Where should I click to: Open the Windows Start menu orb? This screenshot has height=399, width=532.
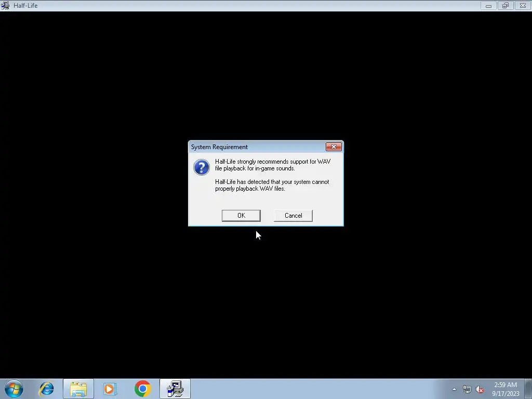14,389
